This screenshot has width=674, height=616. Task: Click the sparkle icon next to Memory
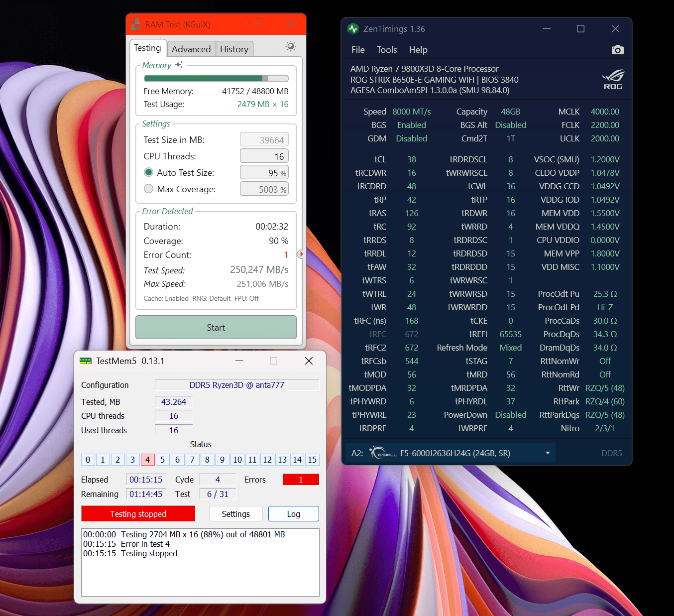point(179,65)
